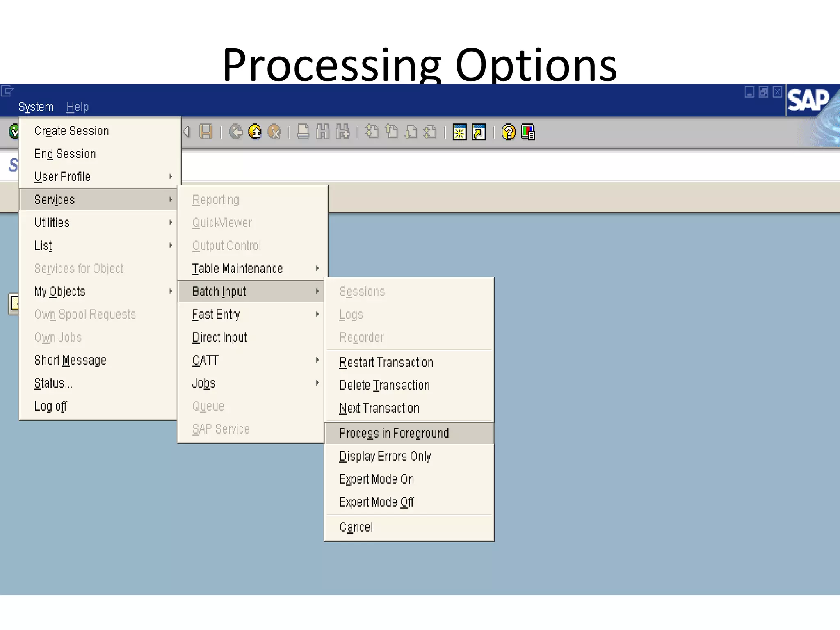Click the Next Page icon
840x630 pixels.
click(x=411, y=132)
